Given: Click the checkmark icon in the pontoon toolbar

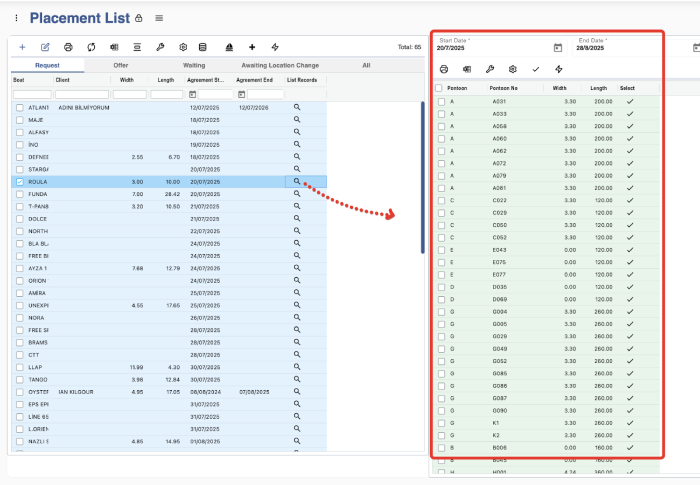Looking at the screenshot, I should pos(536,69).
